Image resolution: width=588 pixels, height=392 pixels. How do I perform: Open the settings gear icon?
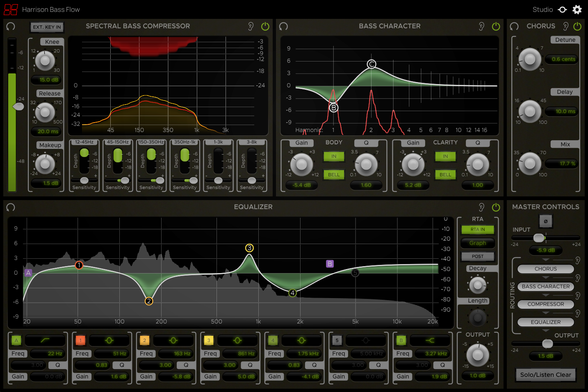point(577,9)
